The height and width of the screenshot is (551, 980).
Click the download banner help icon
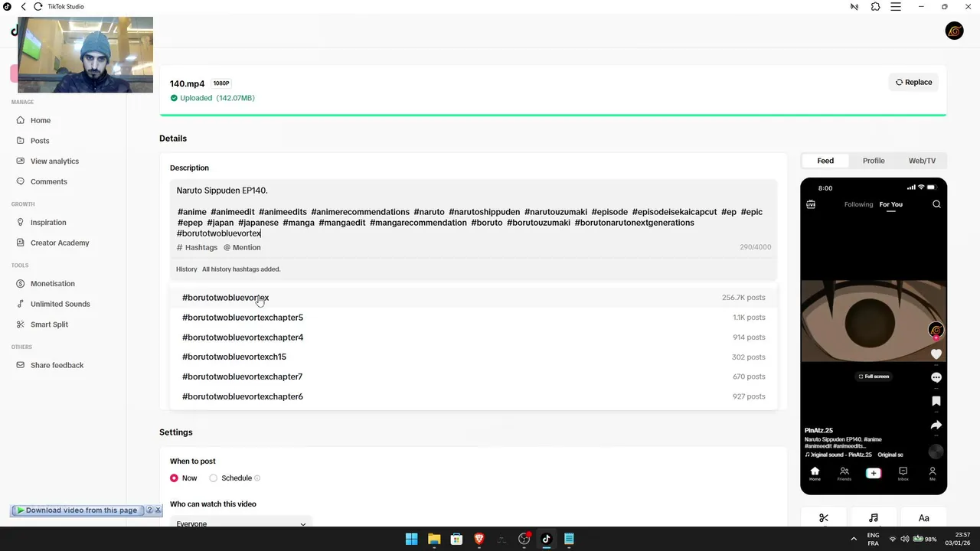[x=150, y=510]
